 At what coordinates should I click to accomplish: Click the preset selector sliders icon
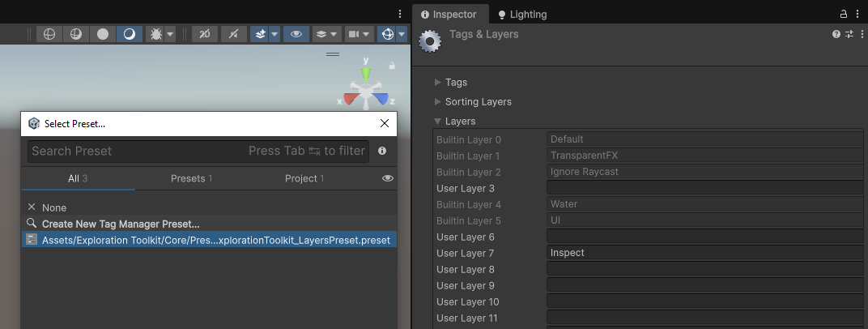tap(849, 34)
